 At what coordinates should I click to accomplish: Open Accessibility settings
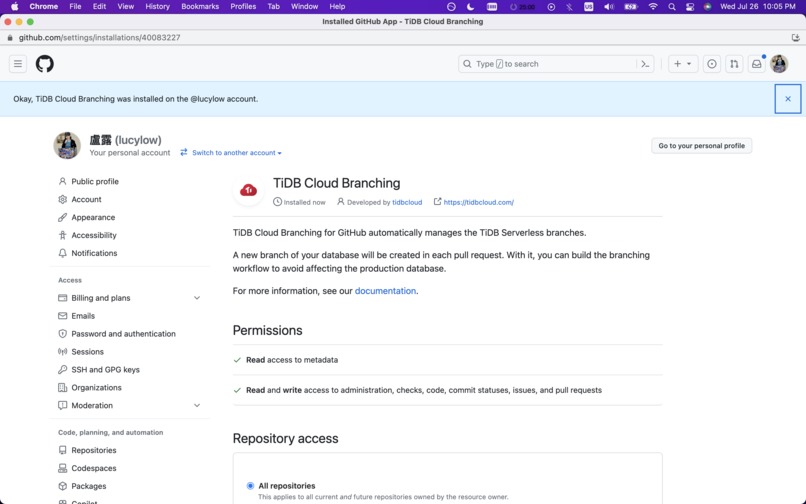coord(94,236)
